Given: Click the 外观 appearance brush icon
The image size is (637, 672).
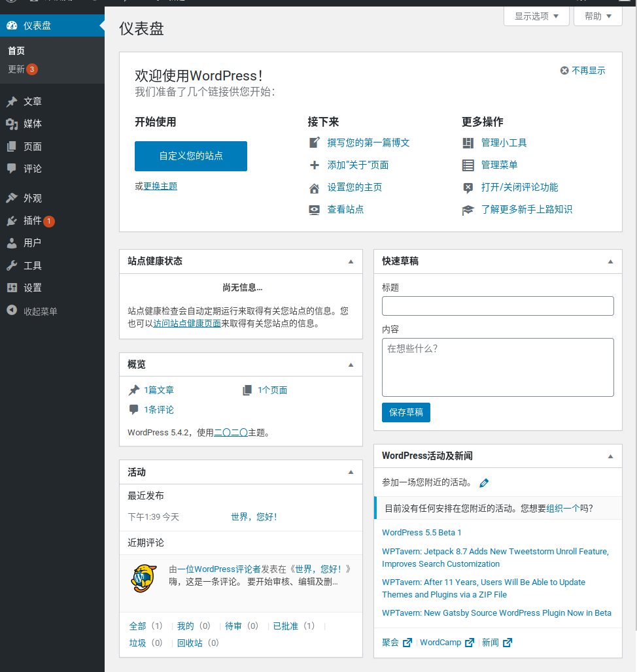Looking at the screenshot, I should click(12, 198).
